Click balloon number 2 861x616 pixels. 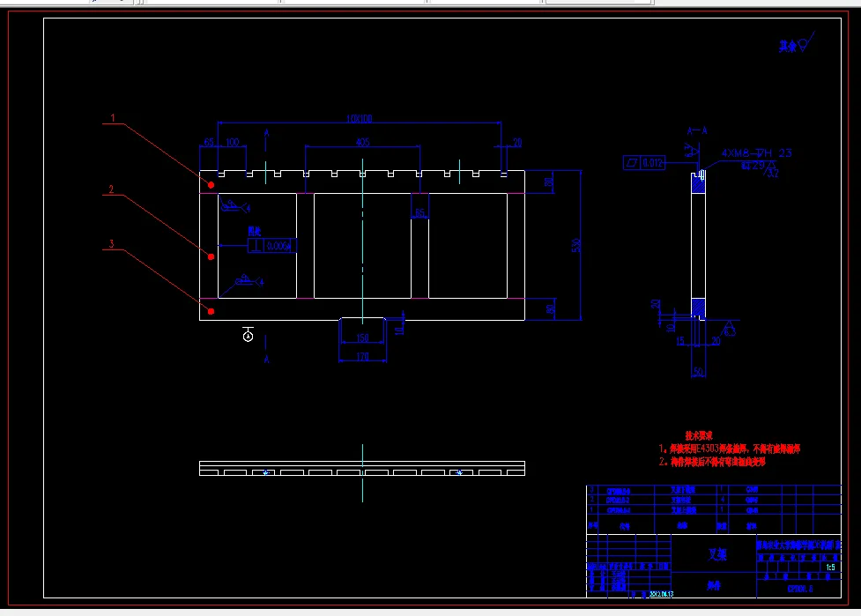pos(111,189)
